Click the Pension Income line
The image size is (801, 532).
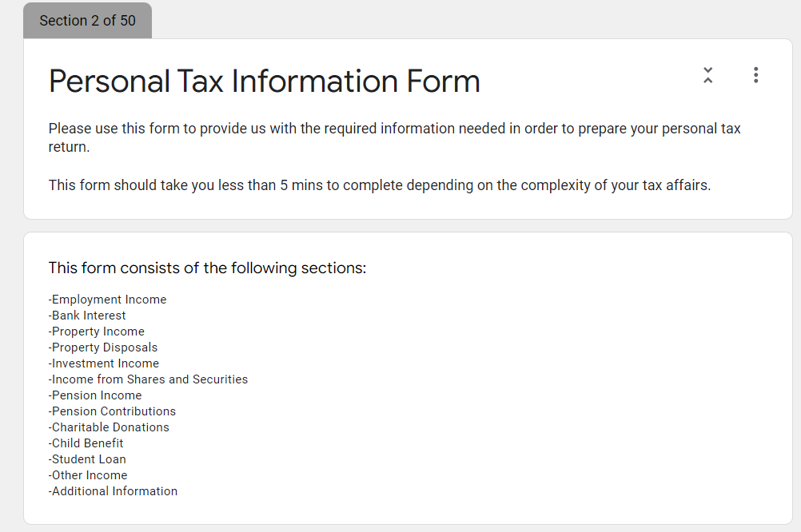point(95,395)
